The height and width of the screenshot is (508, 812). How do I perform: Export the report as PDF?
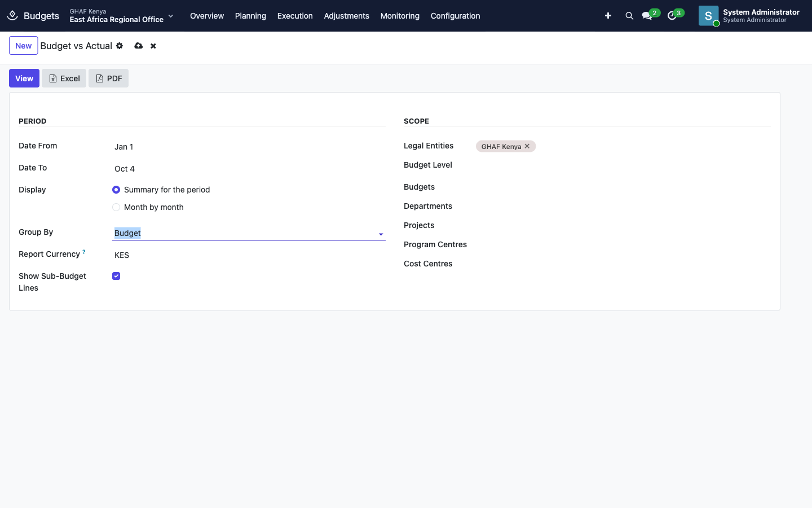click(108, 78)
